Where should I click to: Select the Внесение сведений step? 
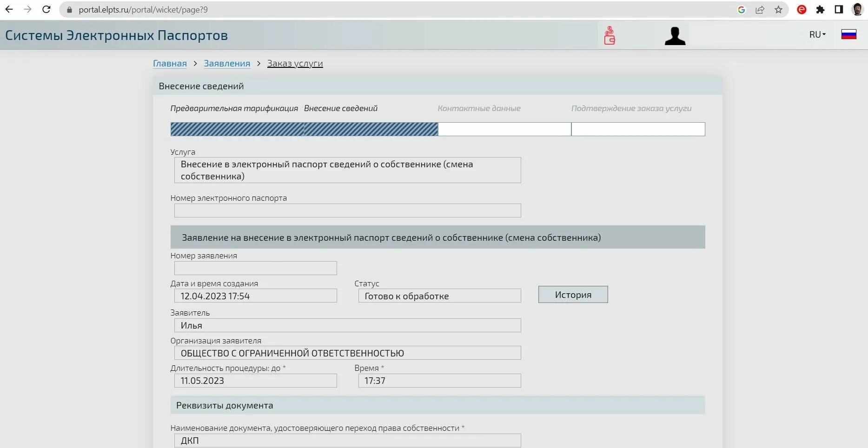click(x=341, y=108)
